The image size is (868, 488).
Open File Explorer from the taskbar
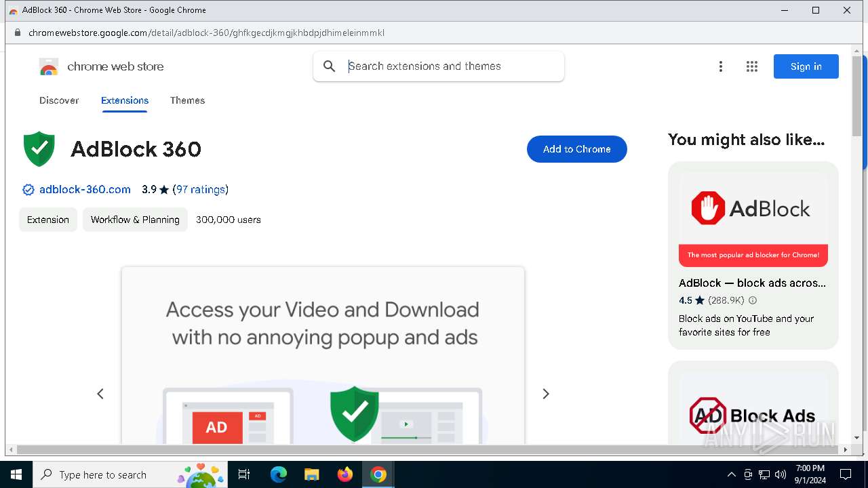[x=311, y=474]
